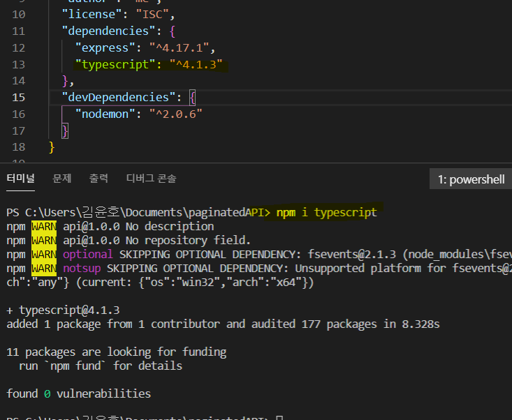The height and width of the screenshot is (420, 512).
Task: Click the "devDependencies" key
Action: tap(119, 98)
